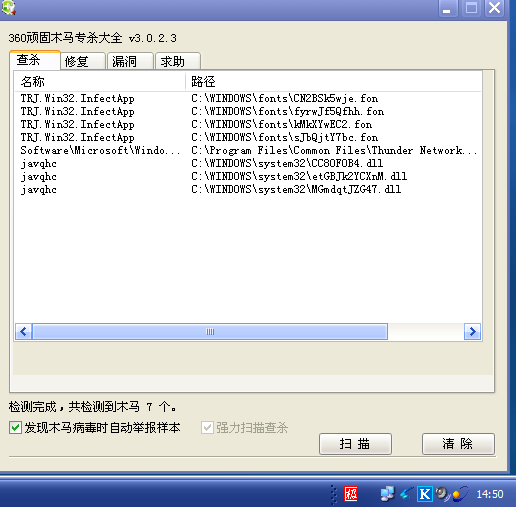
Task: Open the 求助 tab
Action: click(178, 61)
